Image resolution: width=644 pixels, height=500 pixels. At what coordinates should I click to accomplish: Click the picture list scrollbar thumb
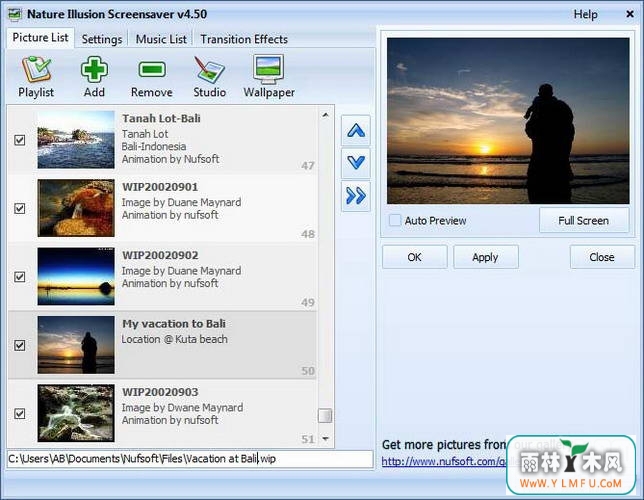tap(325, 415)
